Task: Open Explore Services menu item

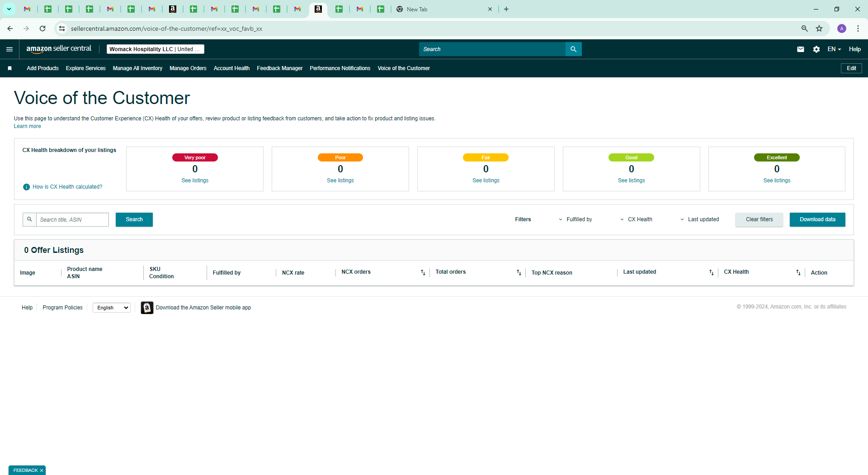Action: tap(85, 68)
